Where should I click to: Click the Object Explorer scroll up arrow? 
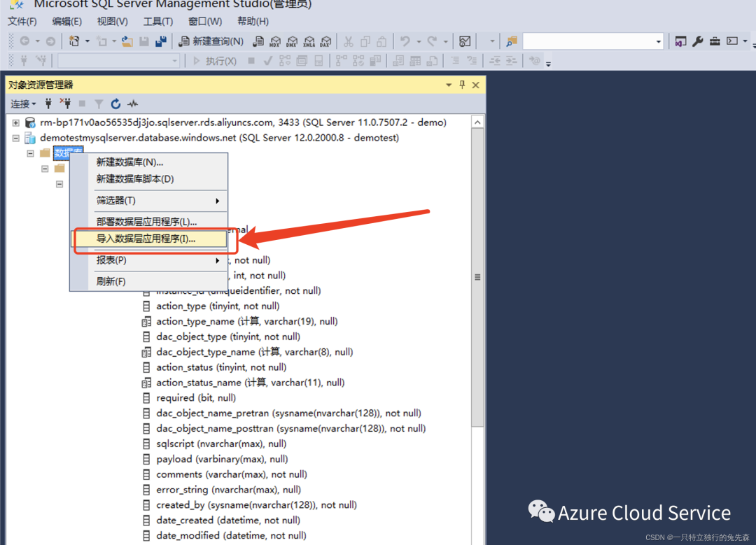click(x=477, y=122)
